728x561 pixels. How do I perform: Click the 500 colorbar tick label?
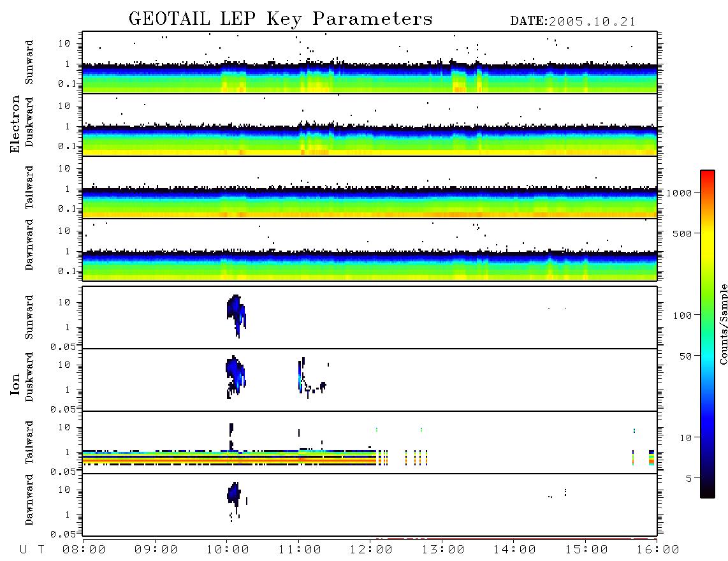682,233
